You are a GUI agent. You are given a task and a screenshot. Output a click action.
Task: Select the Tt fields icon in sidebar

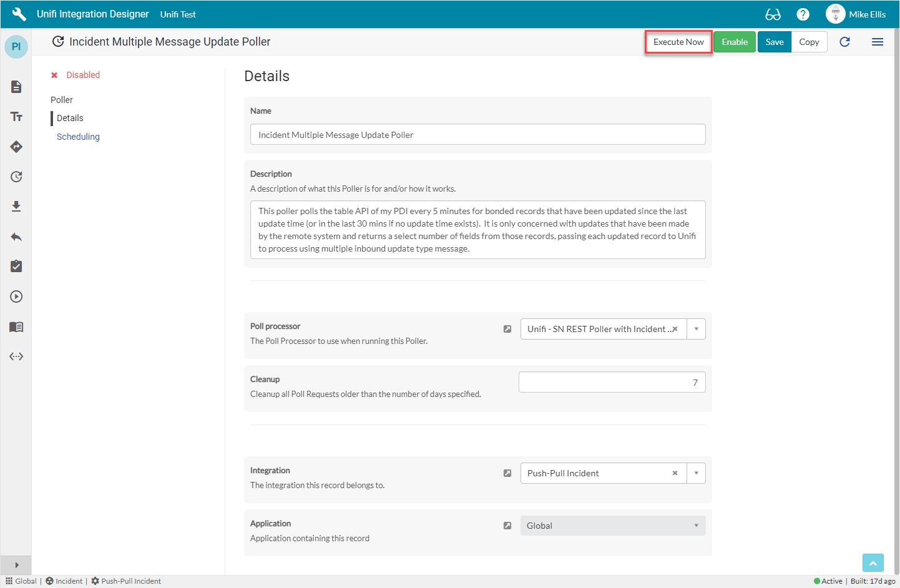point(16,117)
